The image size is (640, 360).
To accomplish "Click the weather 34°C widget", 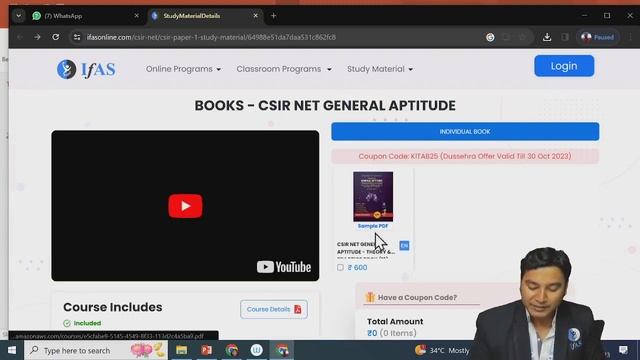I will tap(442, 350).
